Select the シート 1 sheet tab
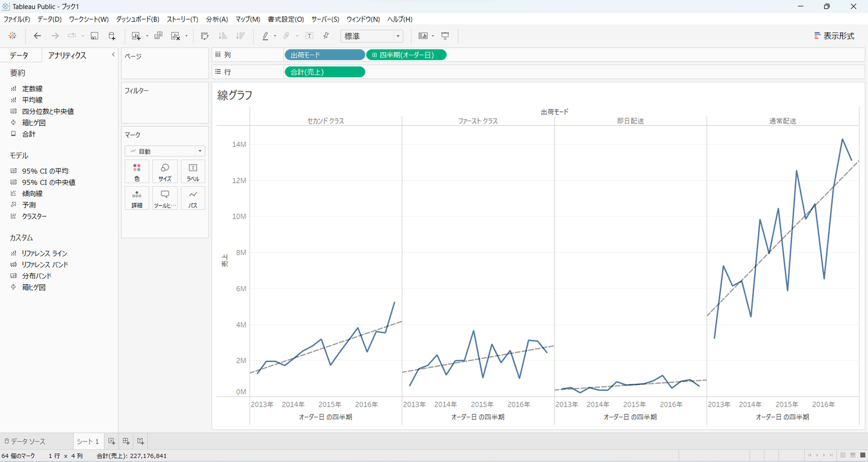Screen dimensions: 868x462 [88, 442]
